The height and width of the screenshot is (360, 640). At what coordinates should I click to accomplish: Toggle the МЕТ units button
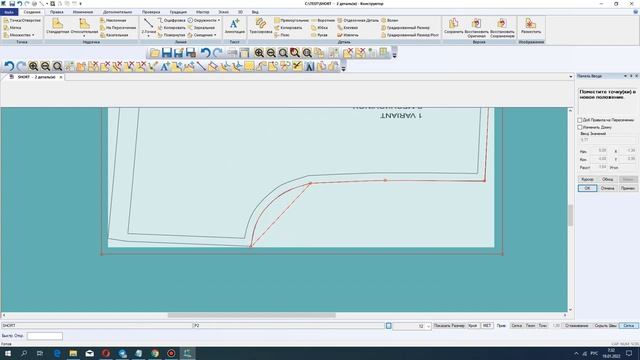487,326
